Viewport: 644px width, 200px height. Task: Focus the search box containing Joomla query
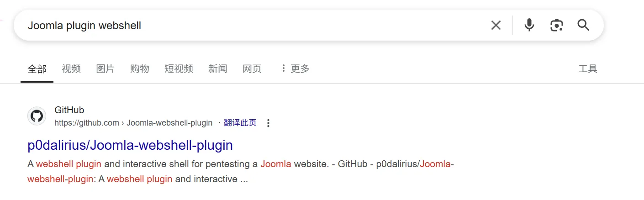coord(256,26)
